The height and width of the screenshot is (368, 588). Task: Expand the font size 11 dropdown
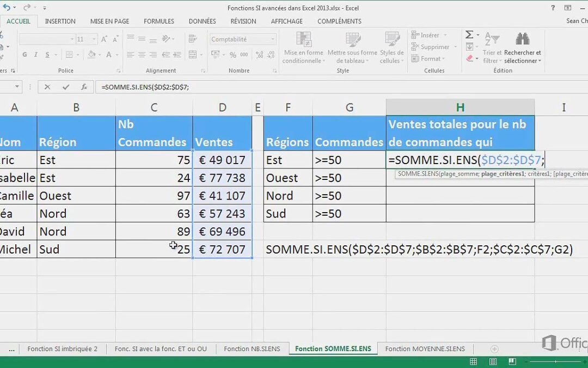[x=94, y=39]
